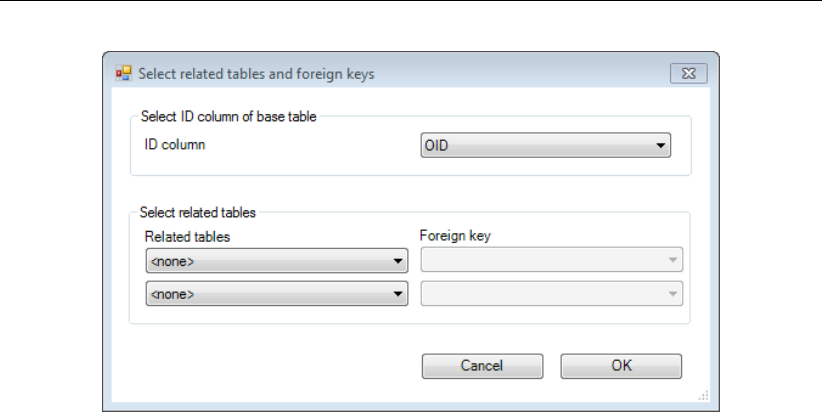The width and height of the screenshot is (822, 412).
Task: Click the <none> text in the first Related tables box
Action: (x=170, y=262)
